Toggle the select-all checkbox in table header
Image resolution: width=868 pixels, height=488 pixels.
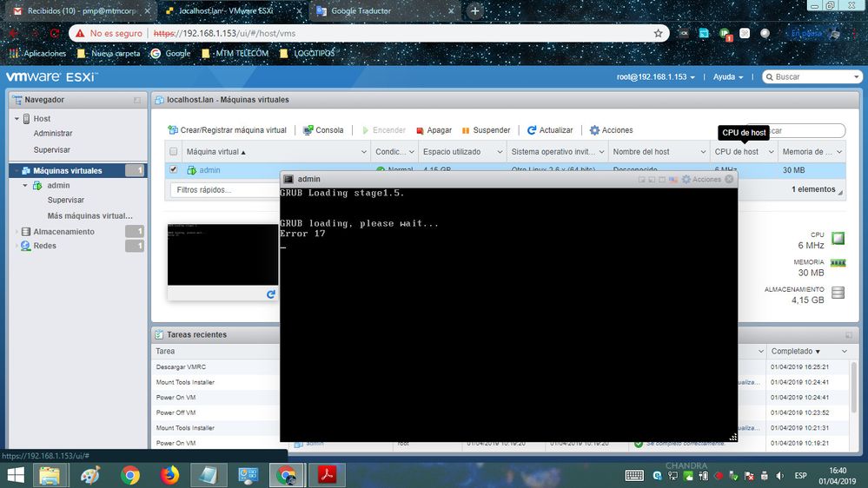(x=174, y=152)
